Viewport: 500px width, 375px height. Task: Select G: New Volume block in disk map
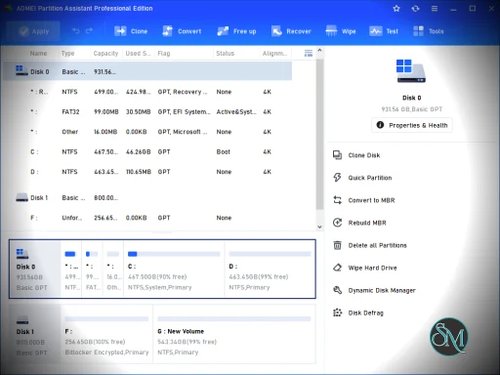coord(234,334)
